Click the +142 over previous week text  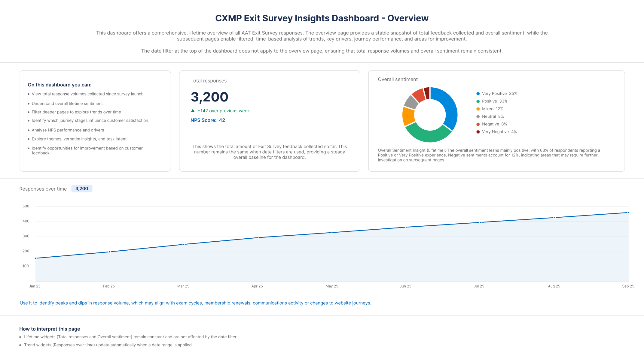[224, 111]
